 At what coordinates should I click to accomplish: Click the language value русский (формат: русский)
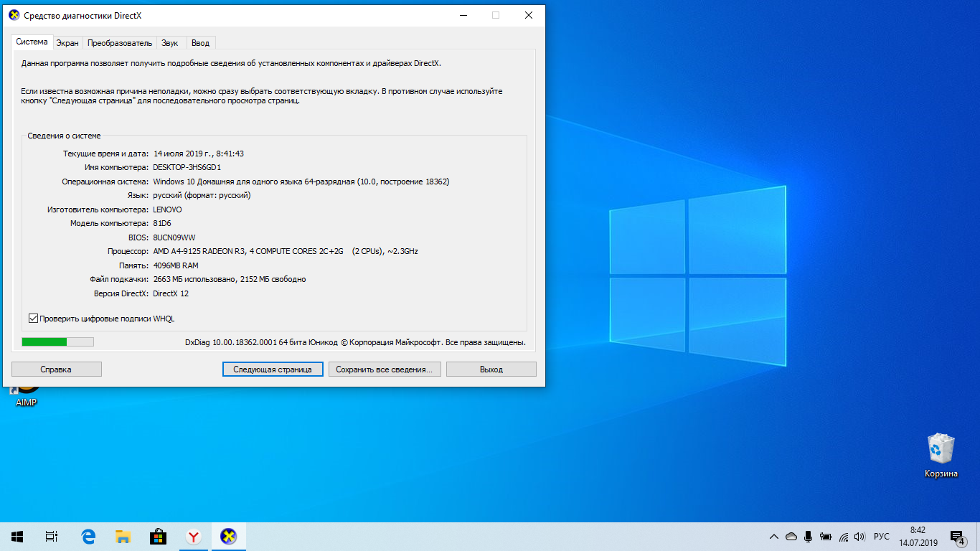pyautogui.click(x=202, y=195)
